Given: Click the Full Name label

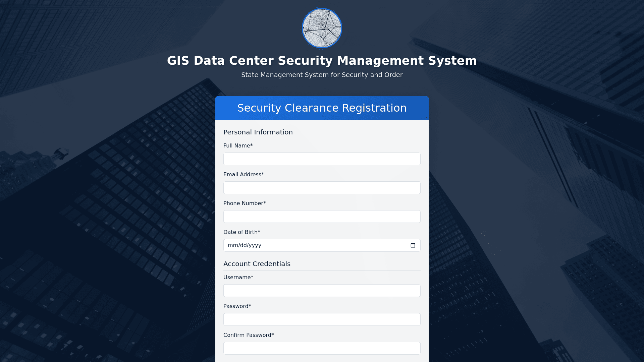Looking at the screenshot, I should click(238, 146).
